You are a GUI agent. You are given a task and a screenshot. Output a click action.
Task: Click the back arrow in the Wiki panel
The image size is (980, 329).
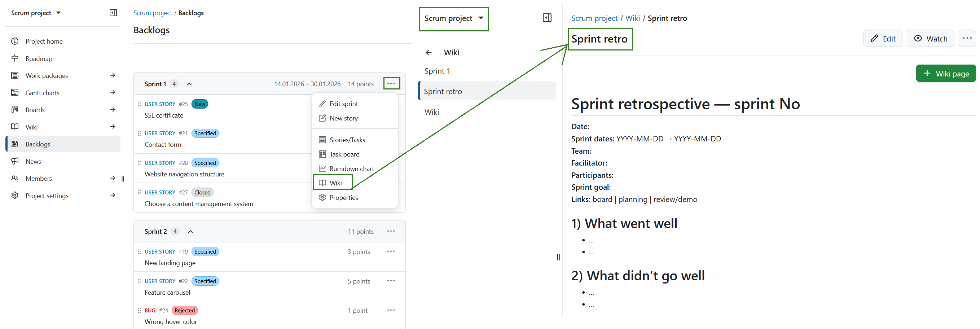[429, 52]
